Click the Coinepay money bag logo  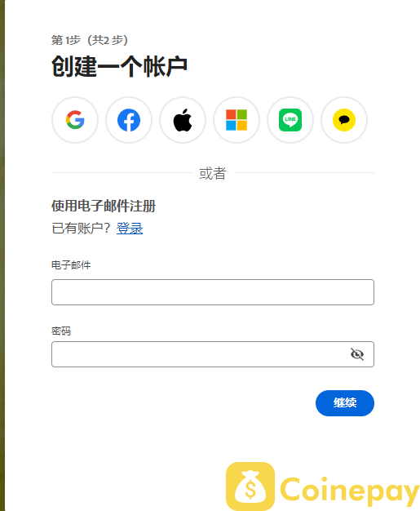coord(250,487)
